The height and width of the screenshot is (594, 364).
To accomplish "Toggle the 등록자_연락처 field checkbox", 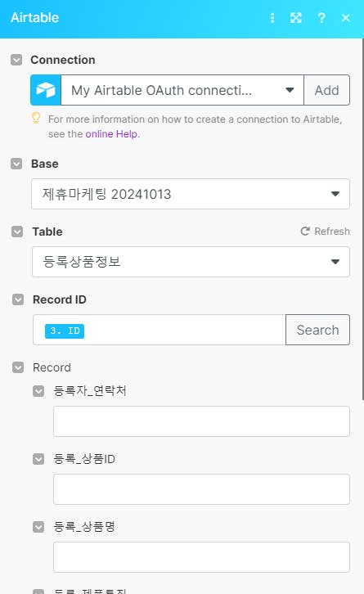I will point(38,391).
